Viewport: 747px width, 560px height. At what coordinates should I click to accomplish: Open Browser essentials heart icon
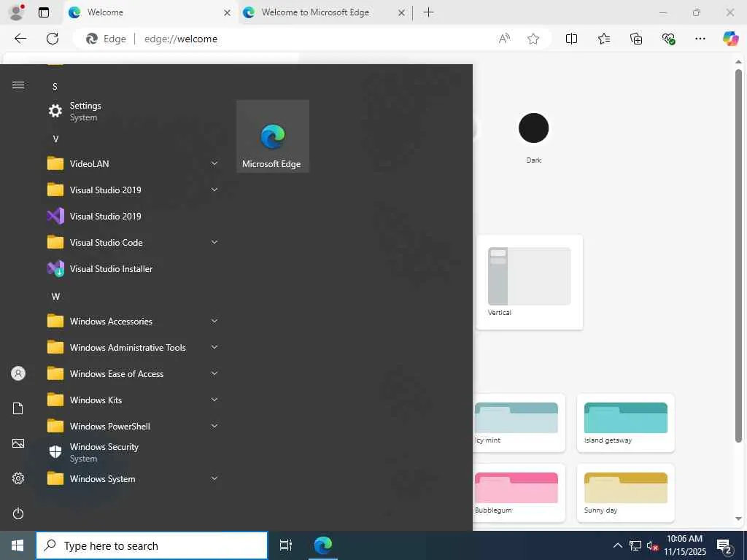tap(668, 39)
